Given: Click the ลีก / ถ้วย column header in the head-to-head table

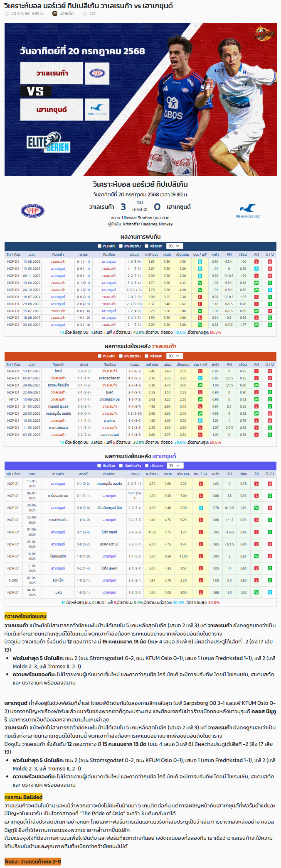Looking at the screenshot, I should pos(13,254).
